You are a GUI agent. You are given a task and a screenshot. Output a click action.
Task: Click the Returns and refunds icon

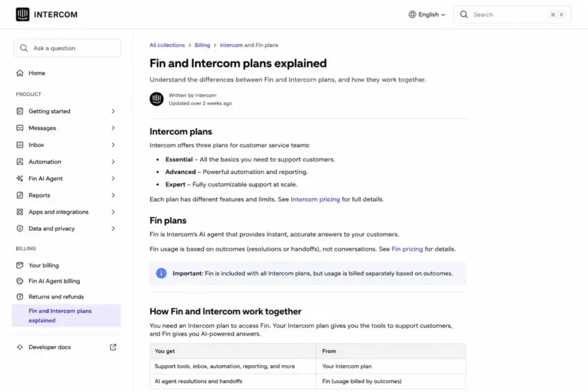(x=20, y=297)
